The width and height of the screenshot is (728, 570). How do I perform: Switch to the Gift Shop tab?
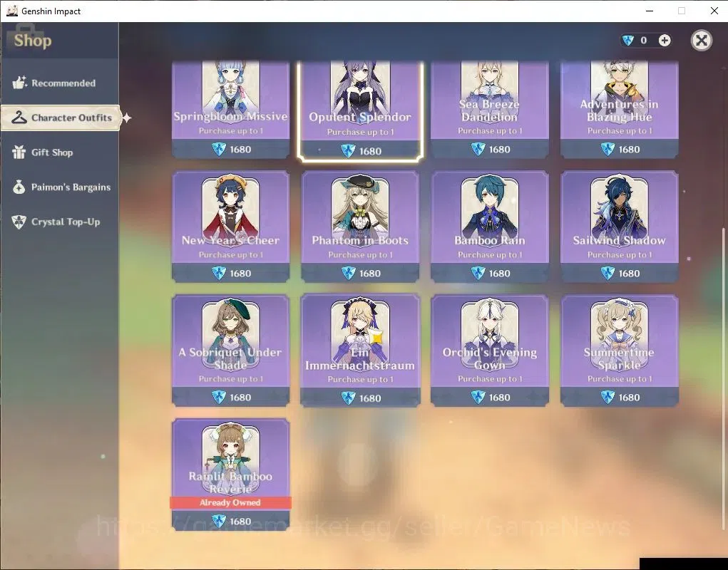pos(59,152)
